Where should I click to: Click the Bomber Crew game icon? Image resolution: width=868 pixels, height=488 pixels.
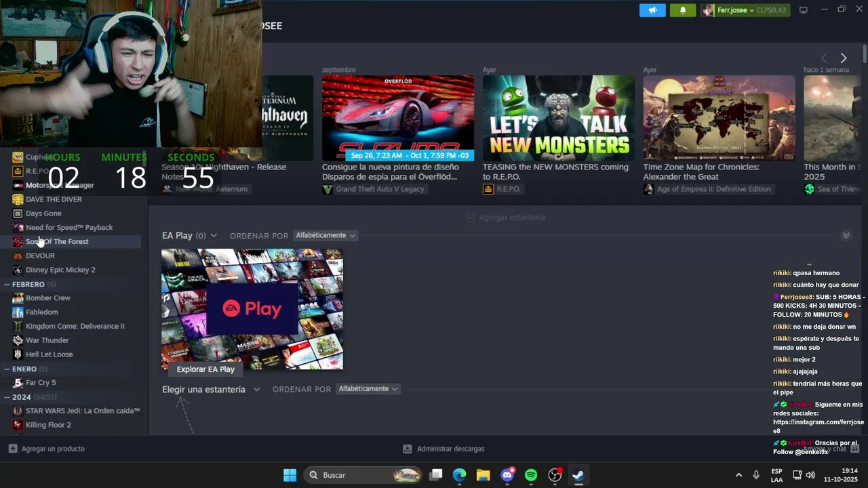pos(18,298)
